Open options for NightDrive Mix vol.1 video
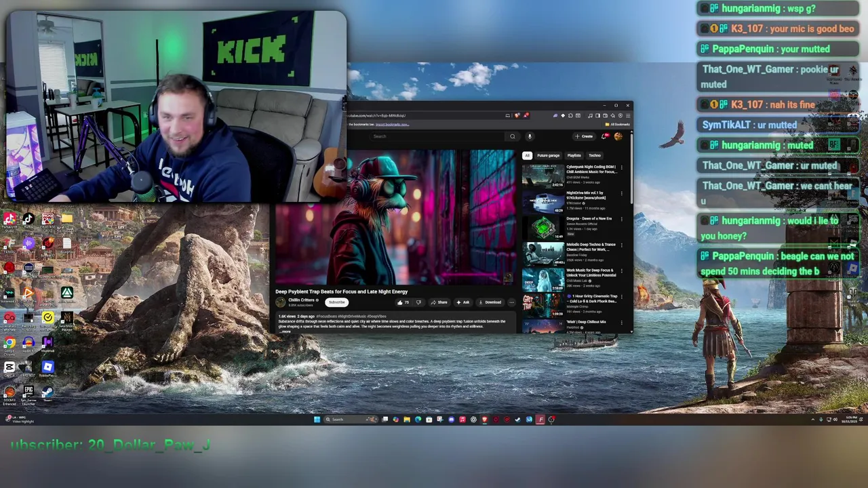 (x=622, y=192)
